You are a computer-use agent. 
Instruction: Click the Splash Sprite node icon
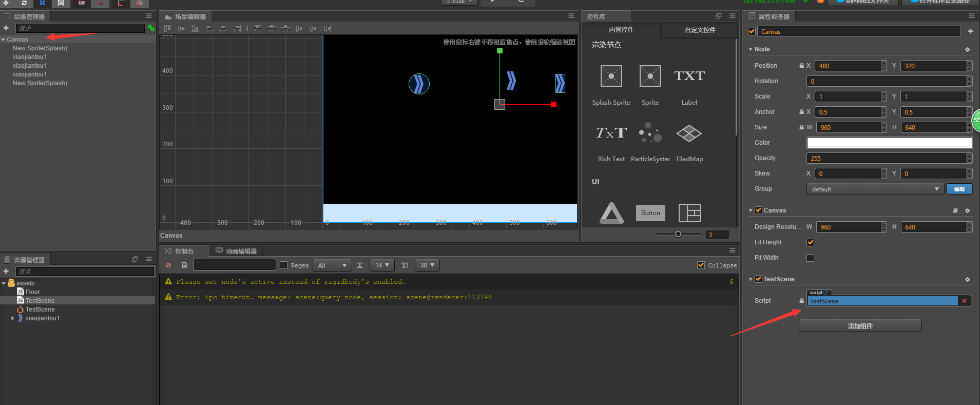pos(611,76)
